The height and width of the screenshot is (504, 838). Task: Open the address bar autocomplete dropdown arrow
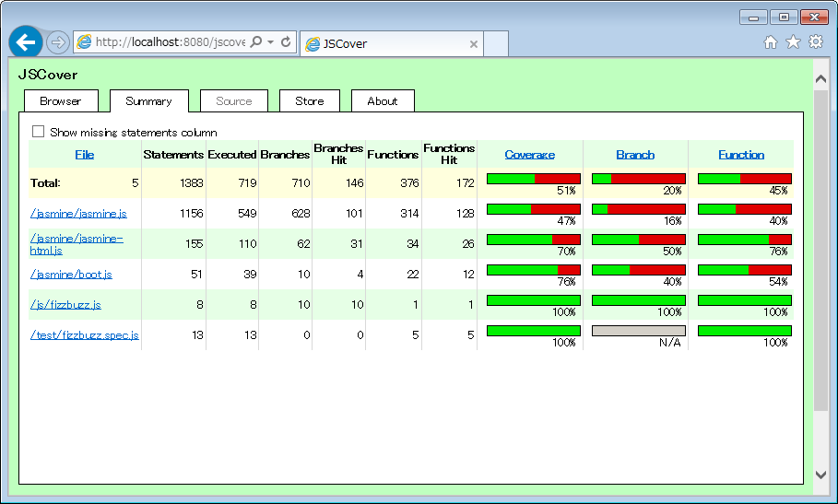[x=270, y=41]
